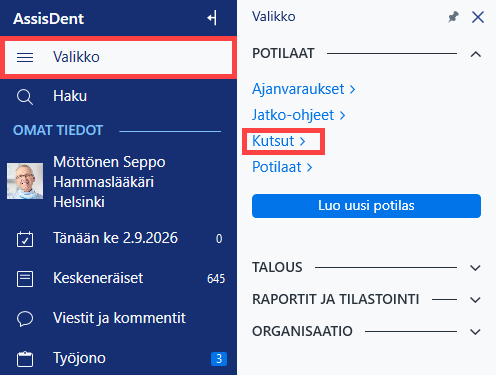Click the OMAT TIEDOT heading
This screenshot has width=496, height=375.
pyautogui.click(x=58, y=130)
